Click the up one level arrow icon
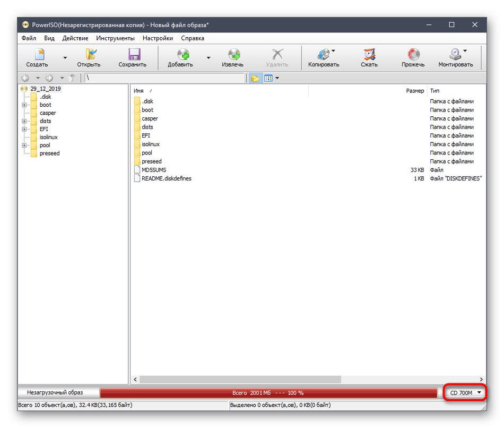 point(72,78)
